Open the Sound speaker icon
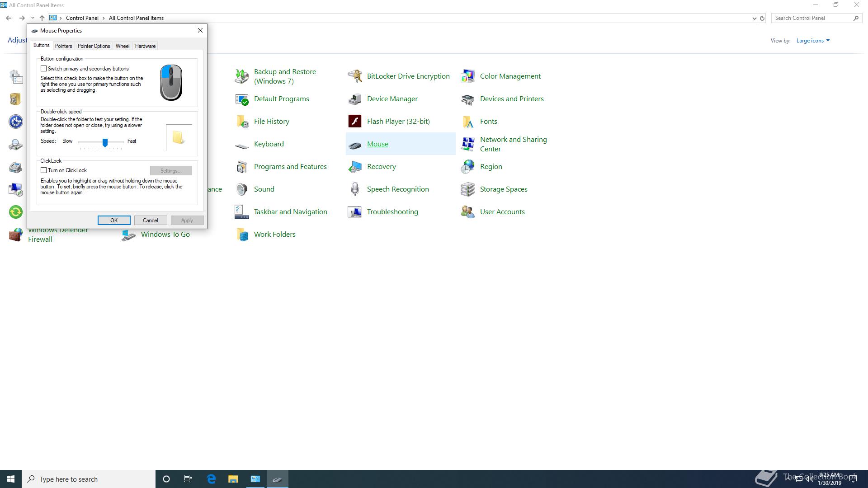The width and height of the screenshot is (868, 488). pos(242,189)
